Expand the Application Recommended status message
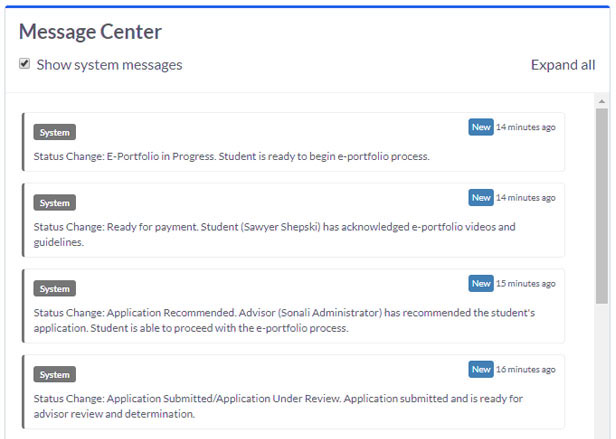 pos(293,306)
